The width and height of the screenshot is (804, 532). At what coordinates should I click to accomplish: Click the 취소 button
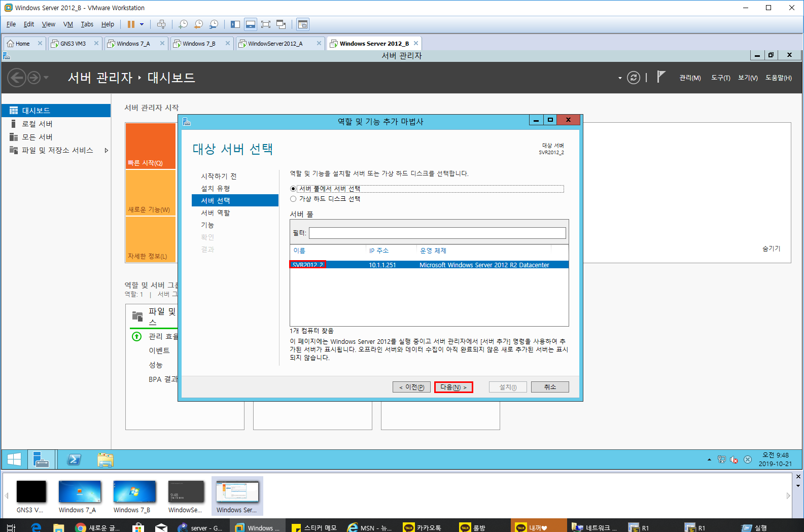click(550, 387)
